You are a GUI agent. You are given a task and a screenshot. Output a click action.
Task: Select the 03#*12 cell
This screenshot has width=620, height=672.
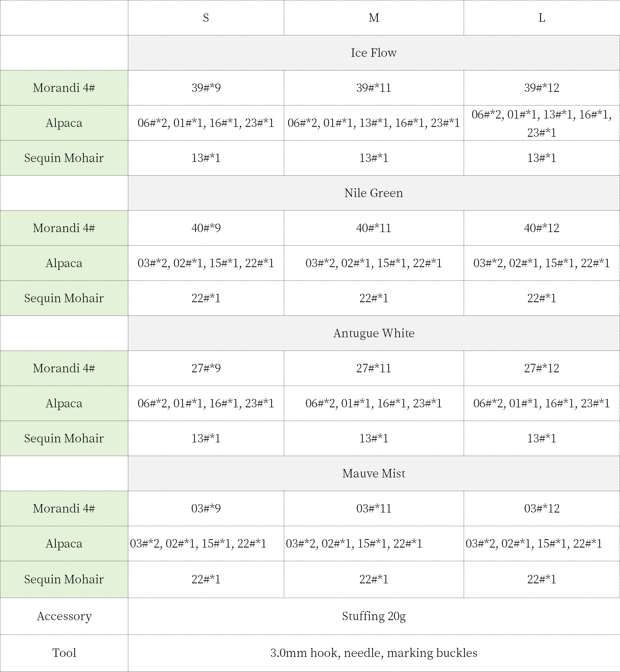click(541, 508)
